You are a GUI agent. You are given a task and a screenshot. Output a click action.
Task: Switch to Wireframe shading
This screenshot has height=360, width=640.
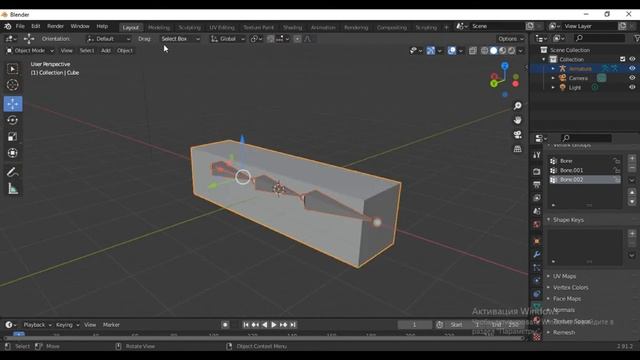484,51
